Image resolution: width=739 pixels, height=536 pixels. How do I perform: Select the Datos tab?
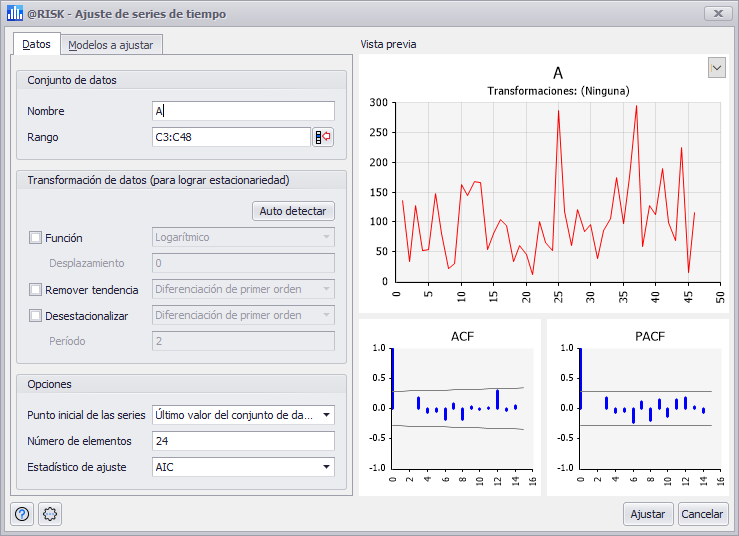[x=36, y=45]
